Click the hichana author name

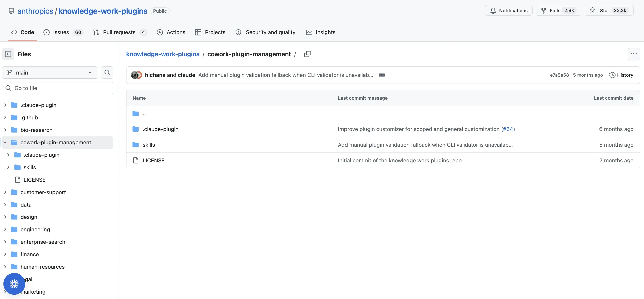coord(155,75)
